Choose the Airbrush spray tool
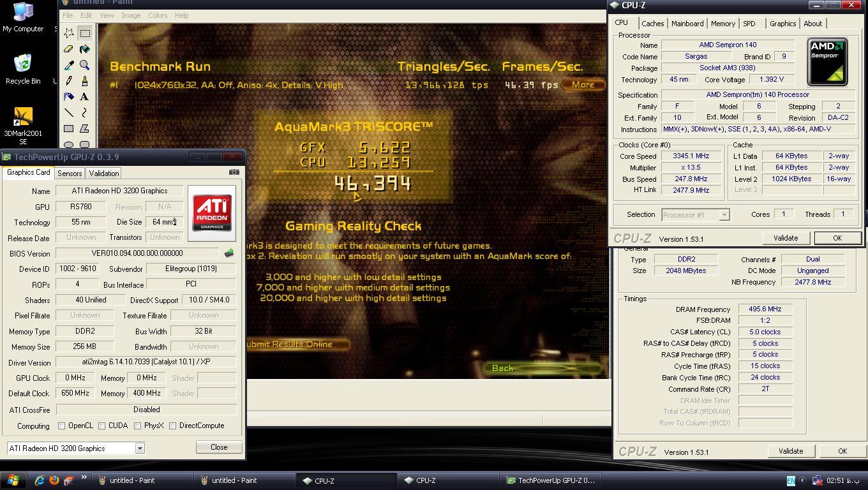868x490 pixels. [69, 97]
